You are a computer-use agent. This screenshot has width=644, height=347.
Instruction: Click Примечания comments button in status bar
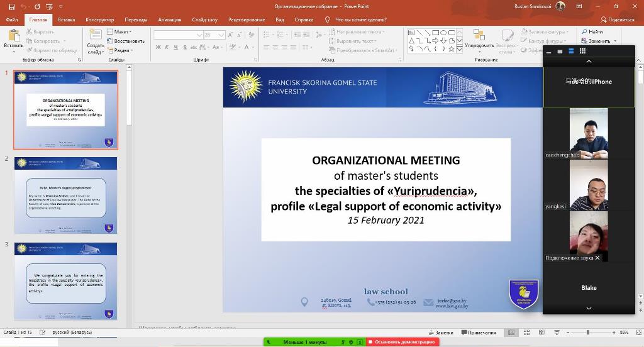(x=479, y=333)
